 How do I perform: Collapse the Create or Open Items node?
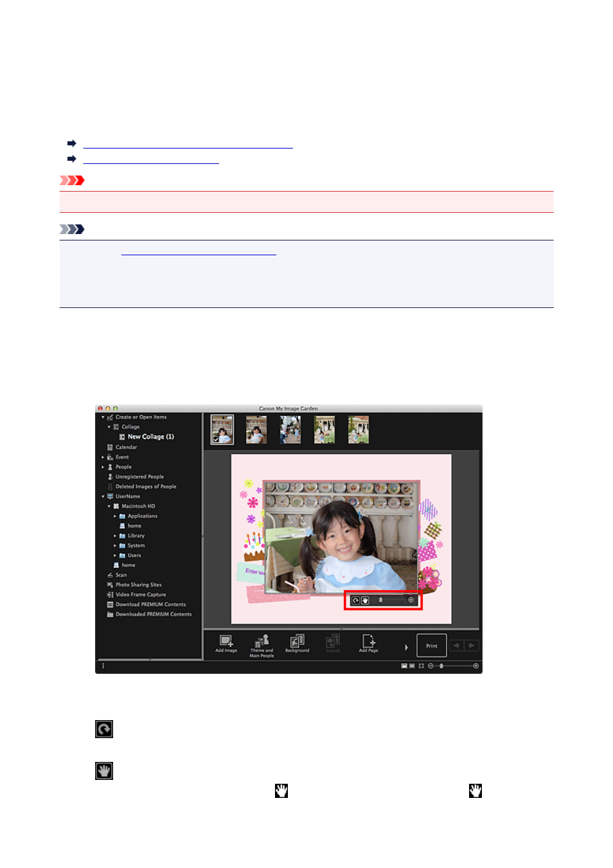tap(103, 417)
